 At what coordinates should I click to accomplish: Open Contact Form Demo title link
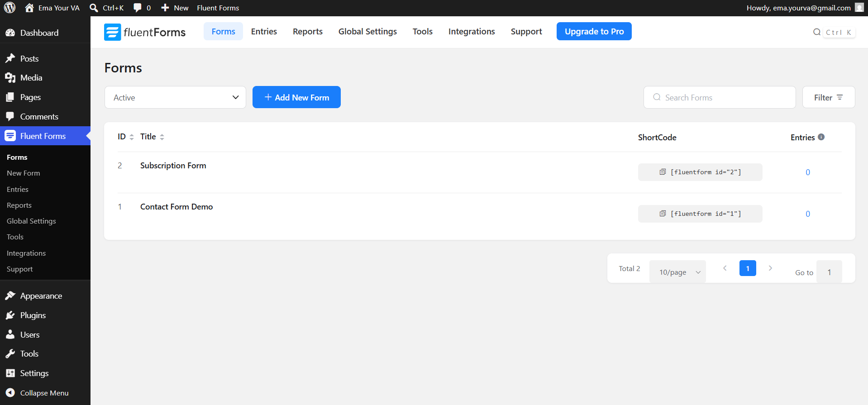[x=176, y=207]
